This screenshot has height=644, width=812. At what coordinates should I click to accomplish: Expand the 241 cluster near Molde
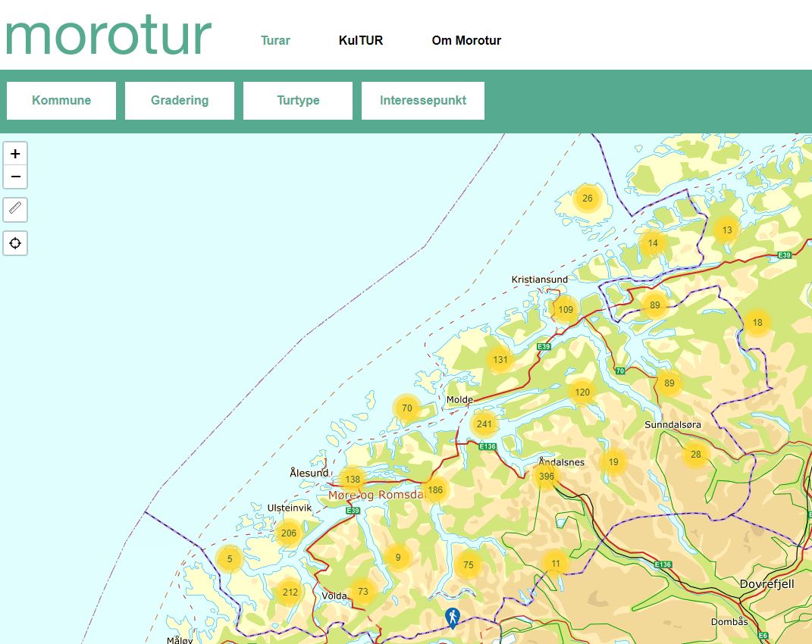pos(484,424)
